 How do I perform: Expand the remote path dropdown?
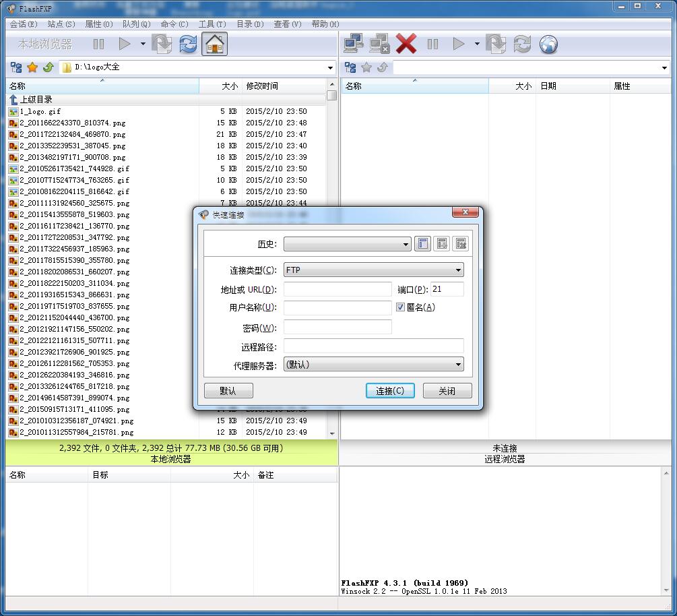pyautogui.click(x=664, y=68)
